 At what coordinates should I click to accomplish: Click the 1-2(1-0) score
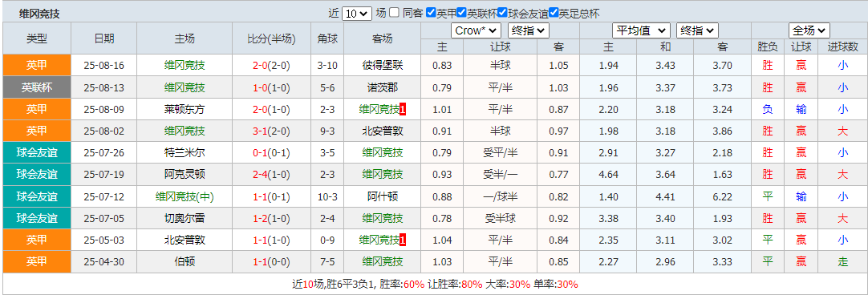(x=271, y=218)
